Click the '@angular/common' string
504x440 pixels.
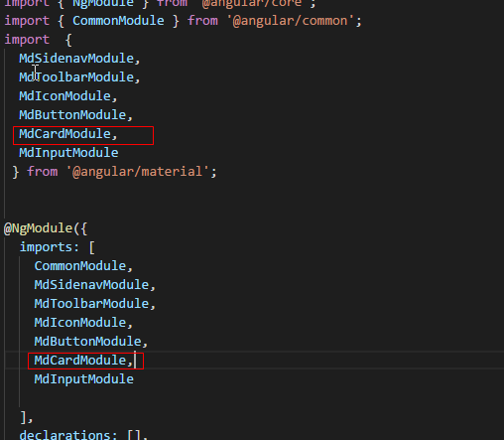coord(291,21)
